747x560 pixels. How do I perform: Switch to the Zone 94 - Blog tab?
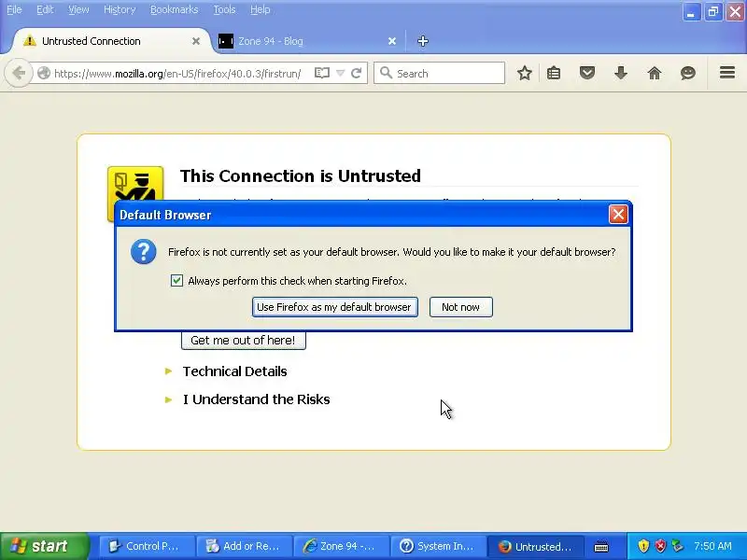pos(308,41)
